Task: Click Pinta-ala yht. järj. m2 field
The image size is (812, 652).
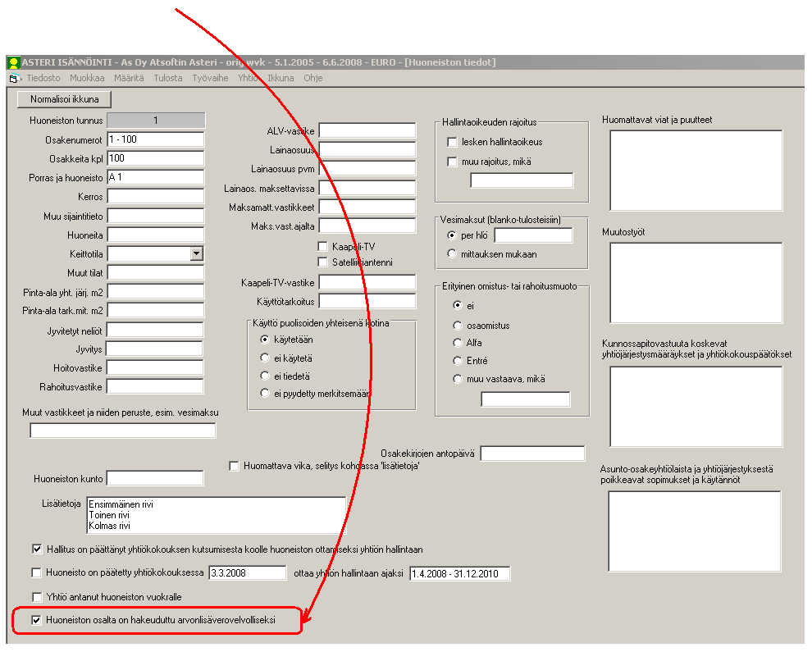Action: [155, 292]
